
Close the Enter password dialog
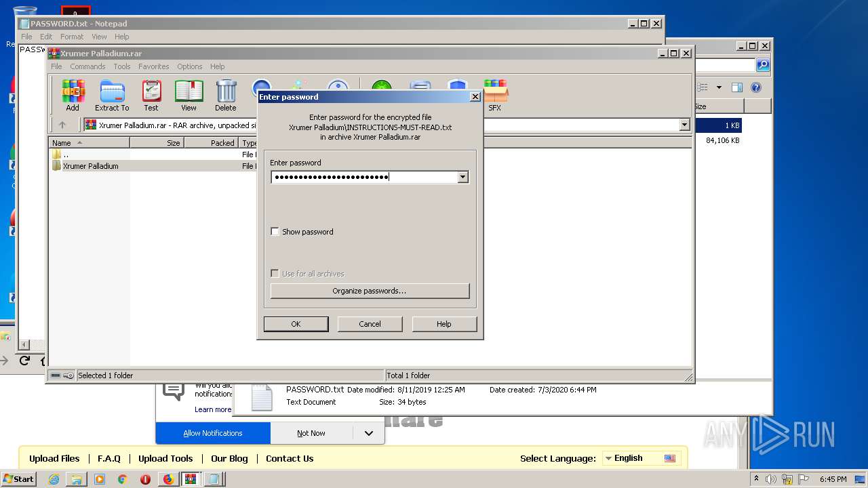click(x=475, y=97)
